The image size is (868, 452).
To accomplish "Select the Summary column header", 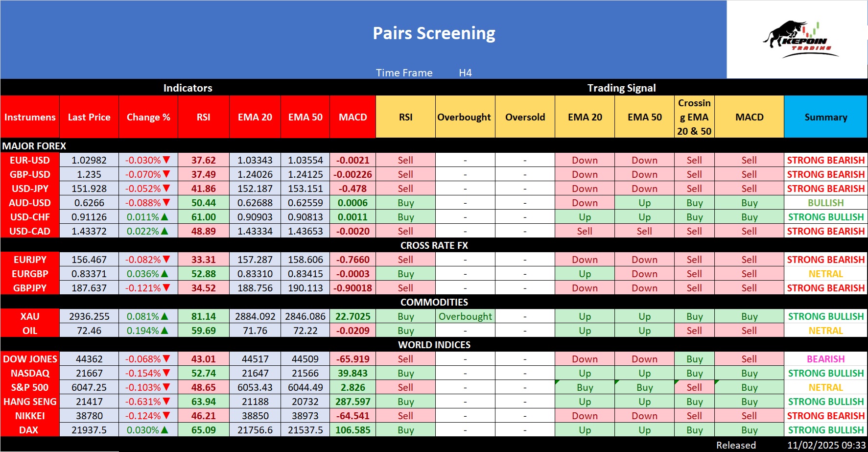I will (x=825, y=117).
